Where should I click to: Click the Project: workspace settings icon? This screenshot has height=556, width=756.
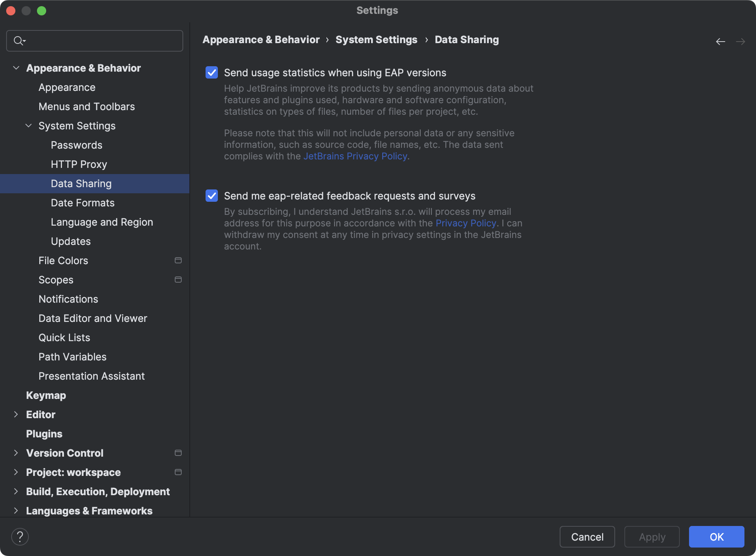point(178,472)
